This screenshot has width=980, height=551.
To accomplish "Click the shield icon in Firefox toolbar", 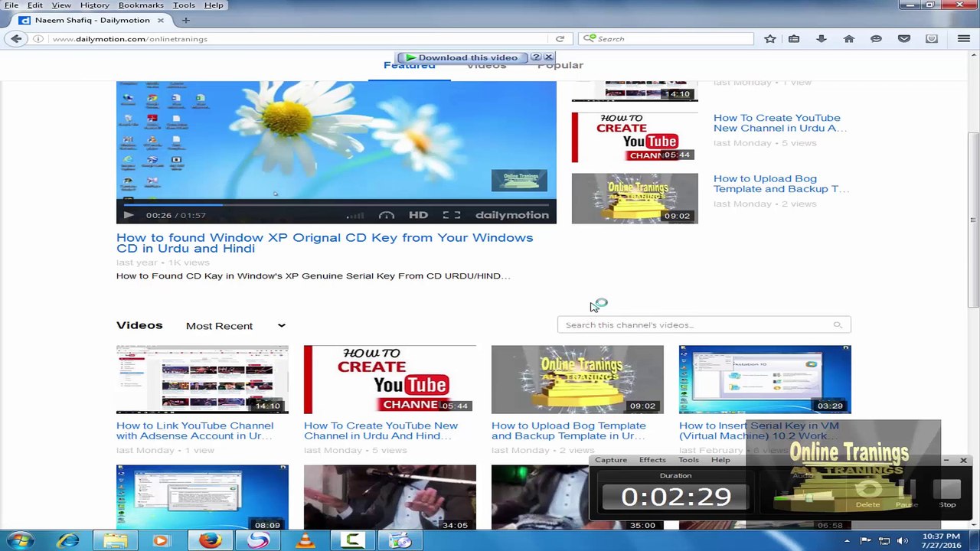I will [932, 38].
